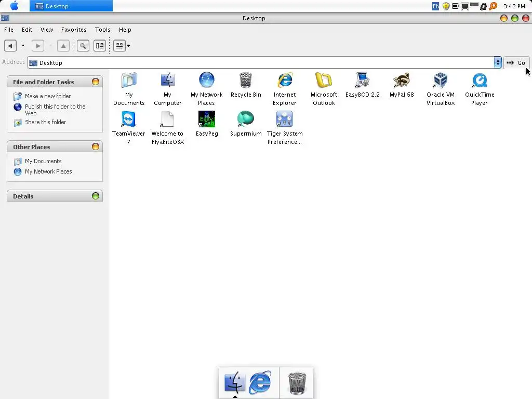Screen dimensions: 532x399
Task: Launch Internet Explorer from the dock
Action: tap(260, 382)
